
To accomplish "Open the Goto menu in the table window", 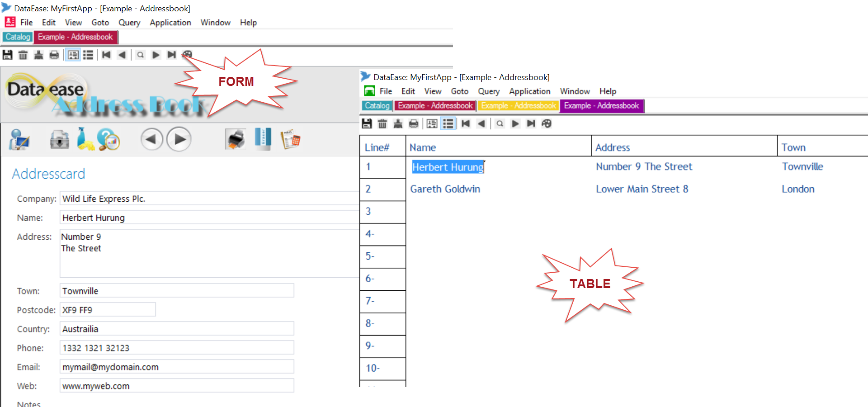I will [460, 91].
